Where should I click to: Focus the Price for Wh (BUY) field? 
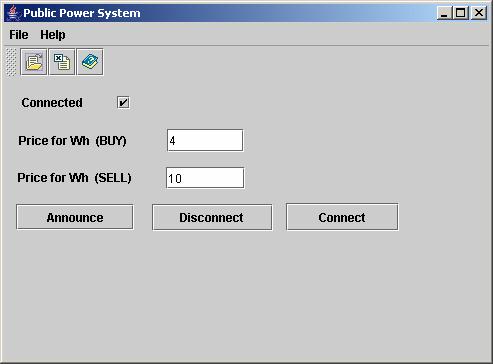point(205,140)
